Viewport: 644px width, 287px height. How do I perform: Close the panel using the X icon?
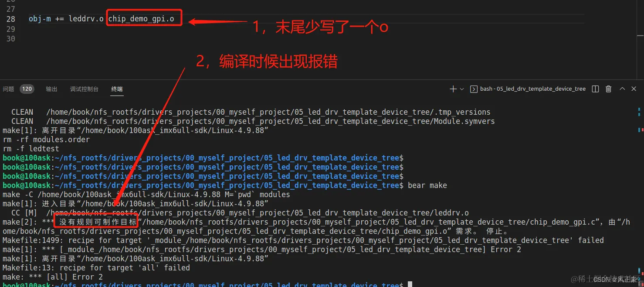coord(634,89)
